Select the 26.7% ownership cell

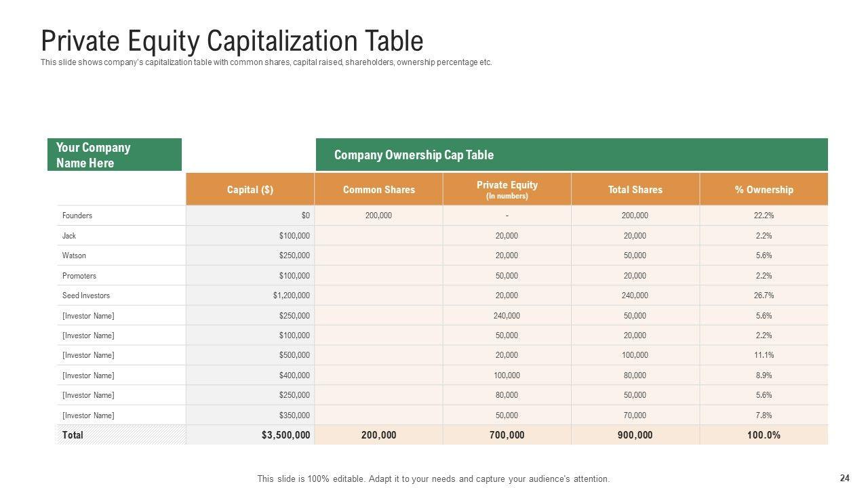click(x=764, y=296)
